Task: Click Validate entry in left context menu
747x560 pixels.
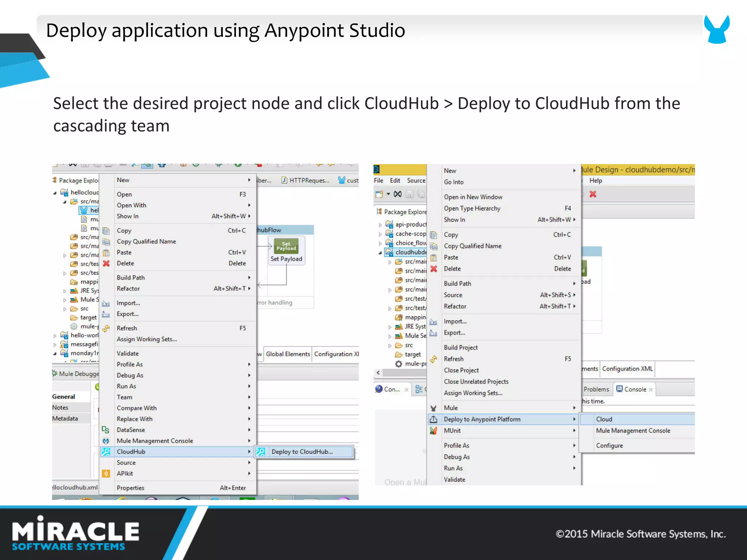Action: (178, 353)
